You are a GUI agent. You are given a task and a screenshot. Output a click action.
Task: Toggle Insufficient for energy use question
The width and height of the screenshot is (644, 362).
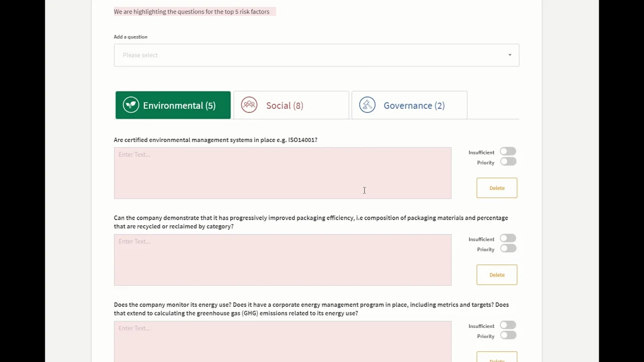[x=508, y=325]
